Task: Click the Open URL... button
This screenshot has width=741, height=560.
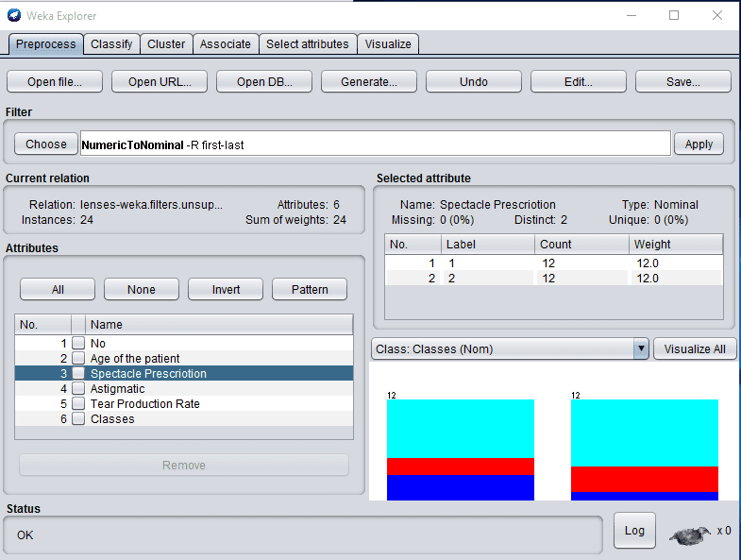Action: tap(160, 82)
